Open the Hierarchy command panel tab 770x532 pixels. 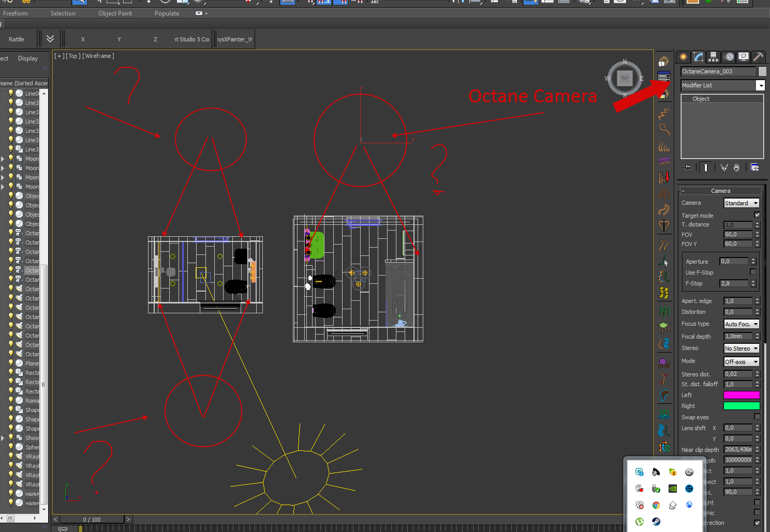tap(714, 57)
